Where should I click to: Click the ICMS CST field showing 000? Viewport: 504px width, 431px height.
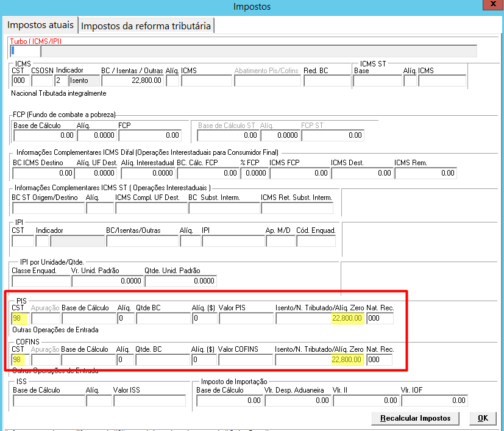[x=21, y=80]
